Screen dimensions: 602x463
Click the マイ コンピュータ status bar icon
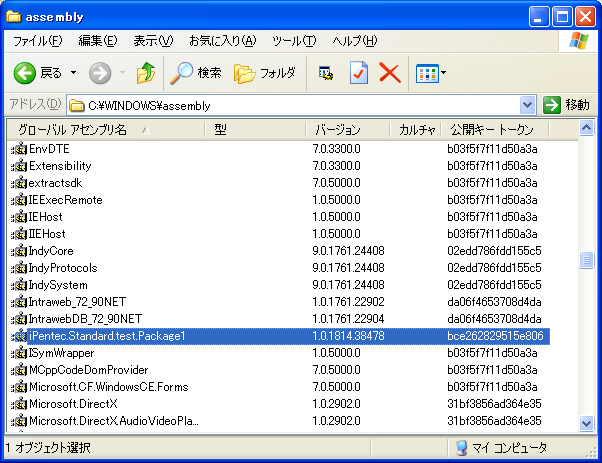tap(462, 448)
